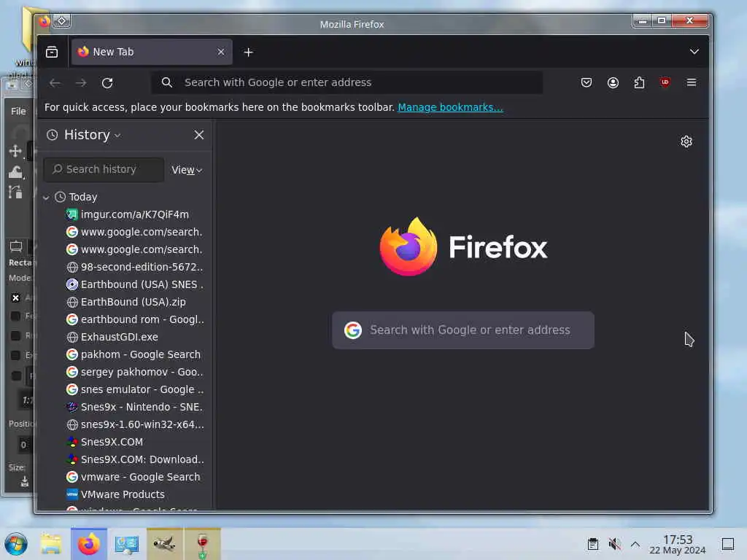This screenshot has width=747, height=560.
Task: Open vmware - Google Search entry
Action: point(133,477)
